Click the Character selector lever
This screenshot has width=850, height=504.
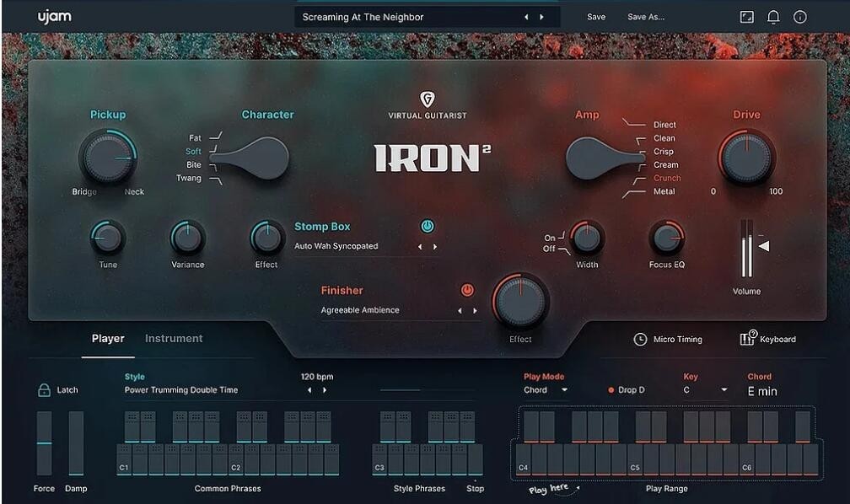pos(250,158)
